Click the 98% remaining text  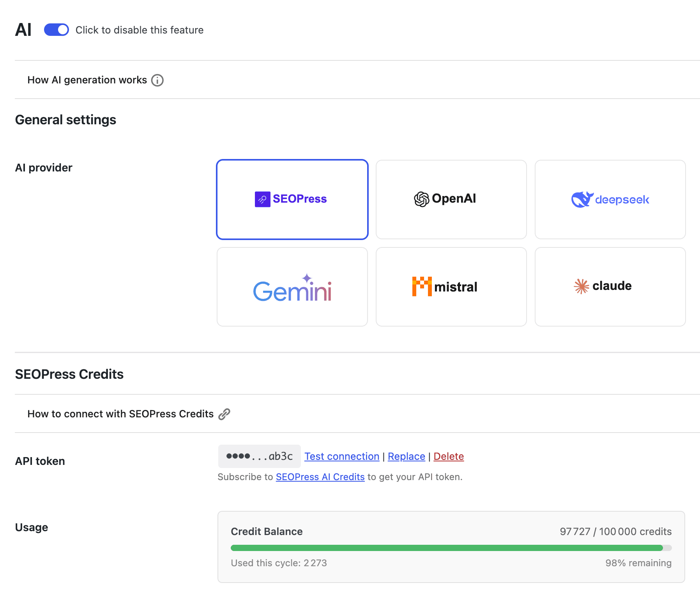638,563
